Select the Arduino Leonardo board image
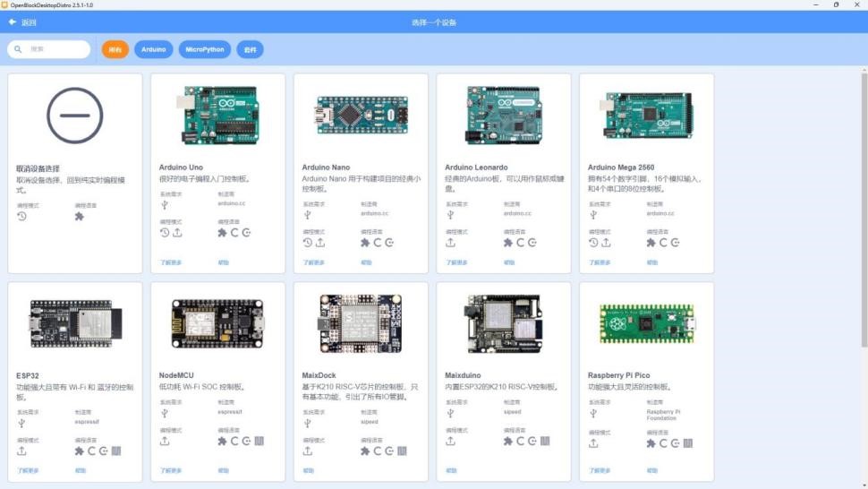Viewport: 868px width, 489px height. 504,116
